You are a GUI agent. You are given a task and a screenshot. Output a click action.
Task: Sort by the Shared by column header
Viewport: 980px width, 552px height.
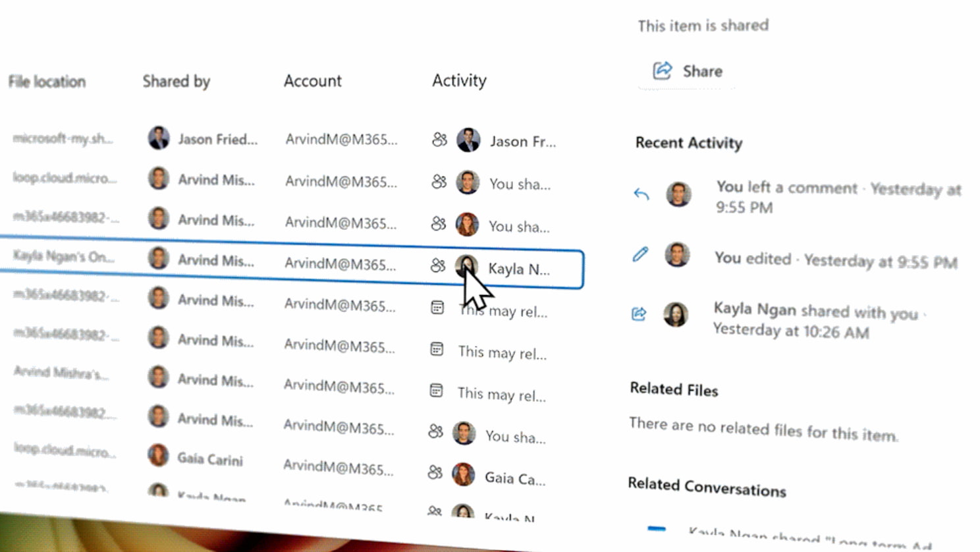pyautogui.click(x=177, y=81)
